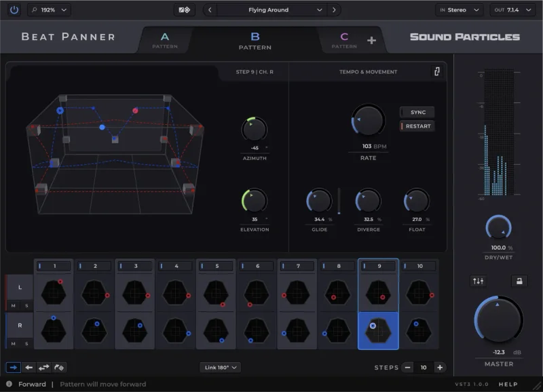Toggle step 4 enable header
The height and width of the screenshot is (392, 543).
coord(176,266)
